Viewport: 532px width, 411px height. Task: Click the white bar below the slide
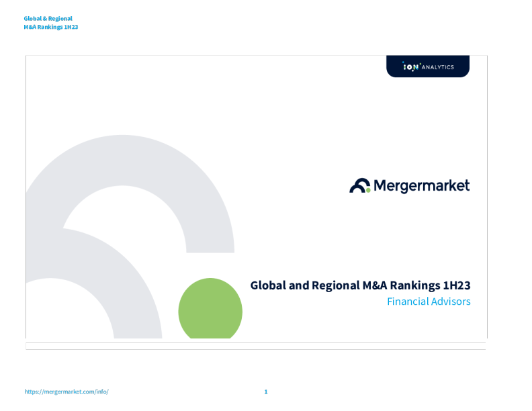[255, 346]
